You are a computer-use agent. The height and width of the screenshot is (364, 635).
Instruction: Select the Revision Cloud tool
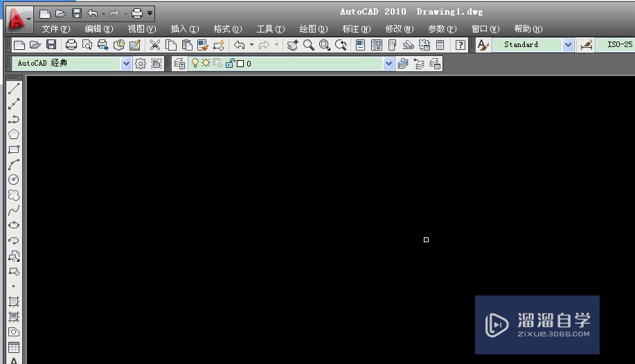tap(14, 194)
